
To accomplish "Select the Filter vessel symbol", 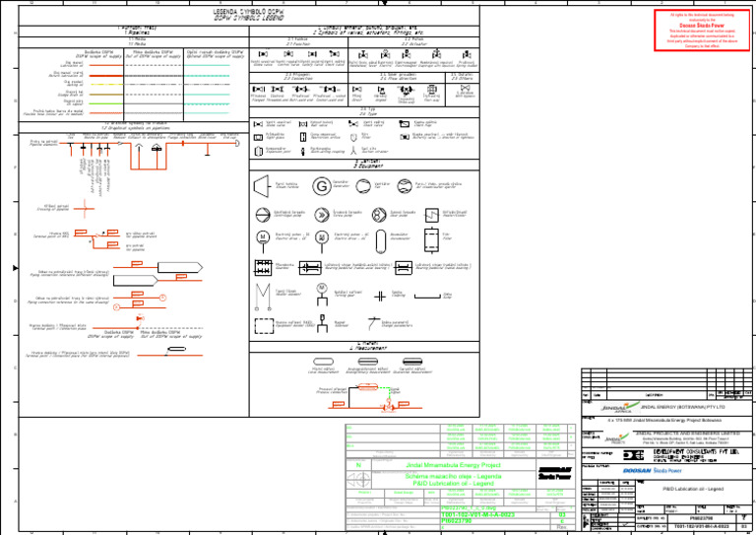I will click(x=430, y=240).
